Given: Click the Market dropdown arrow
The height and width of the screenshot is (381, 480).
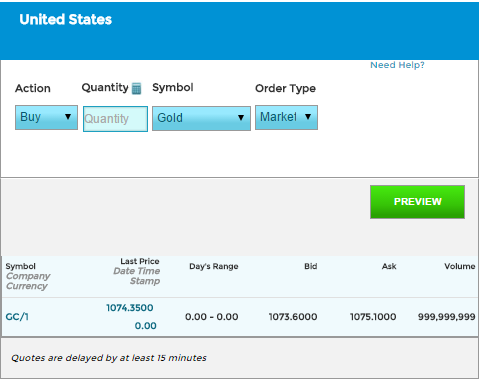Looking at the screenshot, I should pos(308,117).
